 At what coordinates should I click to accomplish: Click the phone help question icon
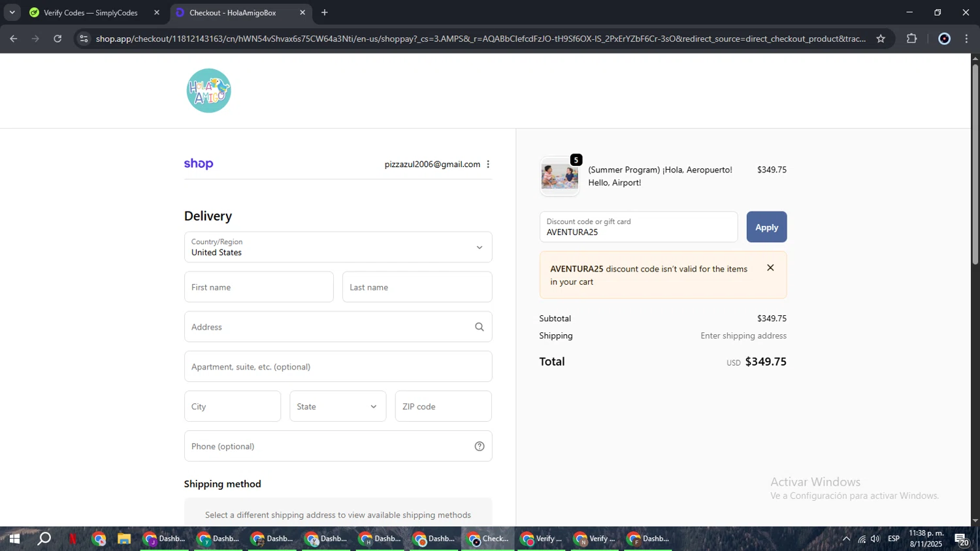(x=480, y=447)
